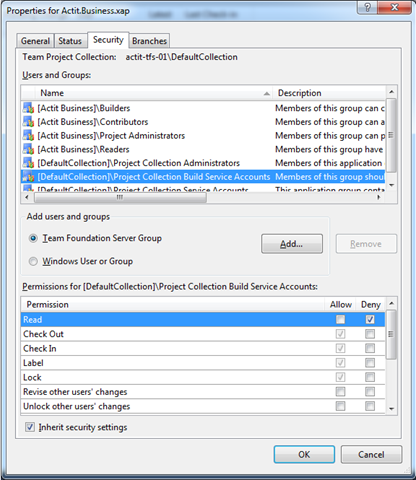Switch to the Branches tab
Viewport: 416px width, 480px height.
(149, 41)
